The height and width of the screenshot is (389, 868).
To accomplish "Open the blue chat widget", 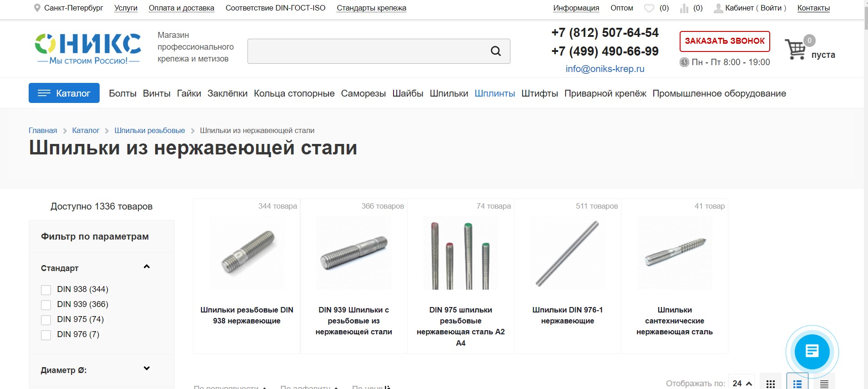I will click(x=812, y=352).
